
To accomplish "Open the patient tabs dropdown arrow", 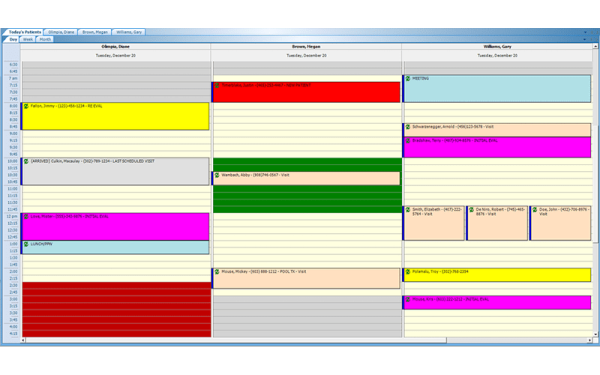I will pos(585,32).
